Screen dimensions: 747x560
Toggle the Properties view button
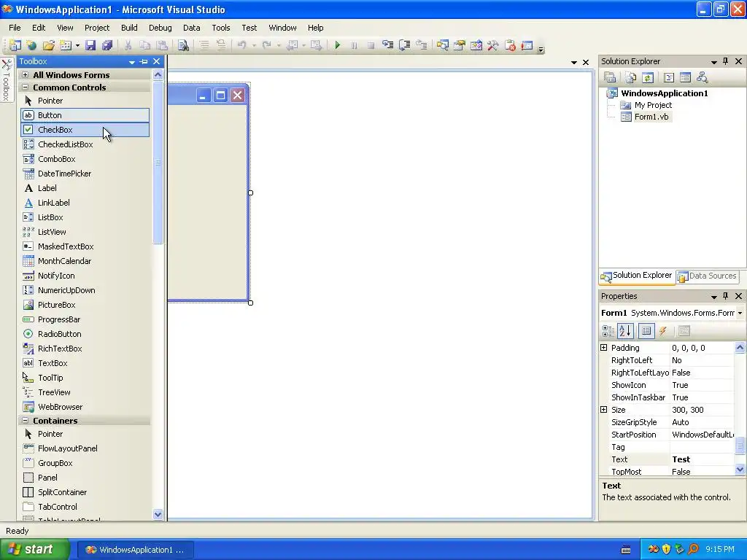646,331
